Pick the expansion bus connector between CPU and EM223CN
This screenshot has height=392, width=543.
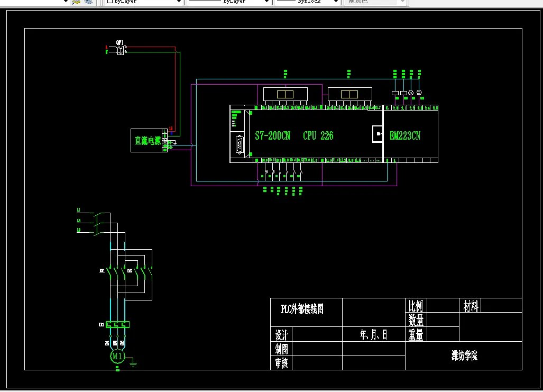(378, 134)
